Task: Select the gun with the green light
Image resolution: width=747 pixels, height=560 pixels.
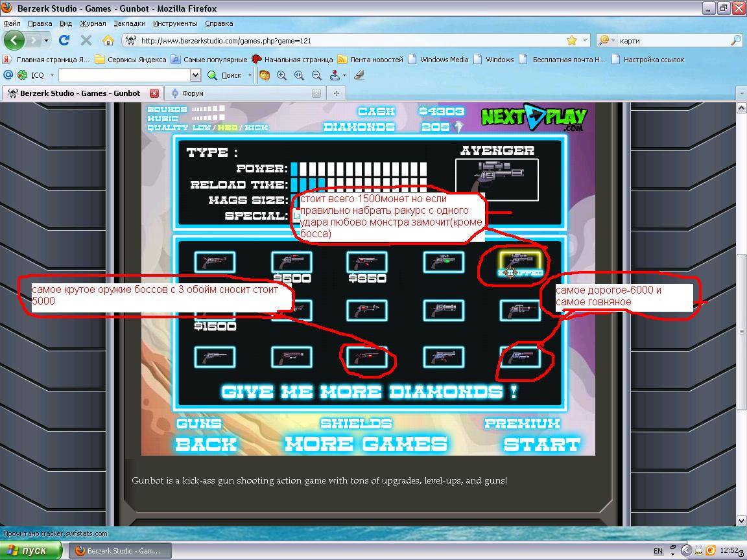Action: (444, 262)
